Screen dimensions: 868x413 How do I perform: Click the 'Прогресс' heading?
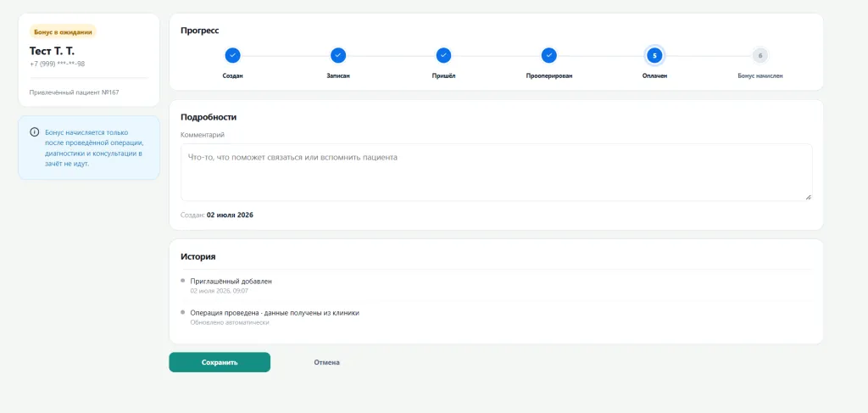(x=200, y=31)
